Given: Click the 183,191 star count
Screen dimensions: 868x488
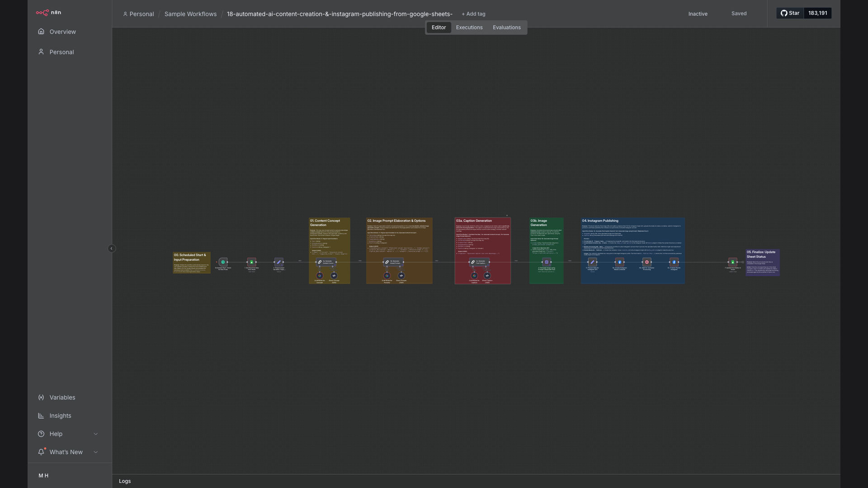Looking at the screenshot, I should (817, 13).
